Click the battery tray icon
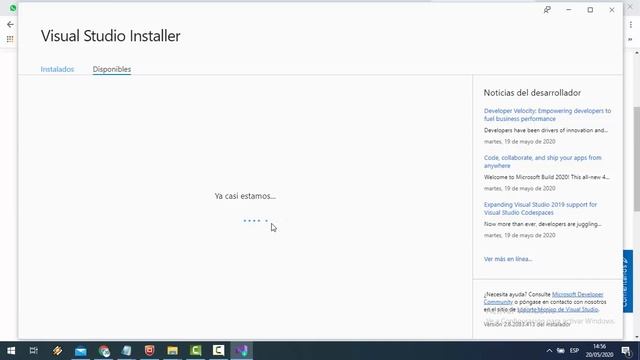The image size is (640, 360). [x=561, y=351]
